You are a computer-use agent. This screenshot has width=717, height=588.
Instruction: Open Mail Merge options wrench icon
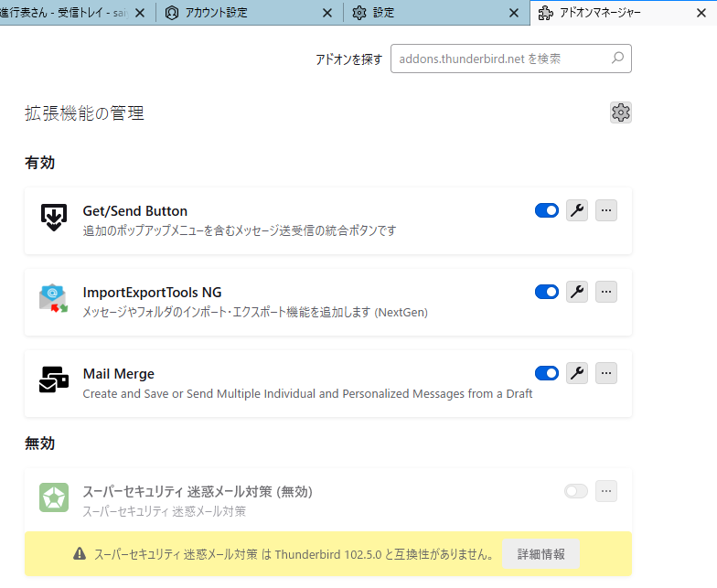(577, 373)
